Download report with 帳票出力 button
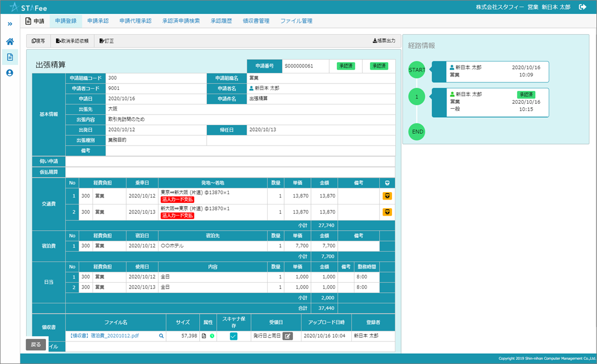Image resolution: width=597 pixels, height=364 pixels. (383, 41)
